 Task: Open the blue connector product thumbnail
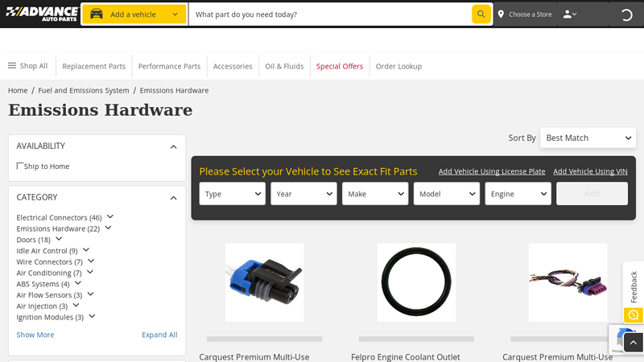265,282
